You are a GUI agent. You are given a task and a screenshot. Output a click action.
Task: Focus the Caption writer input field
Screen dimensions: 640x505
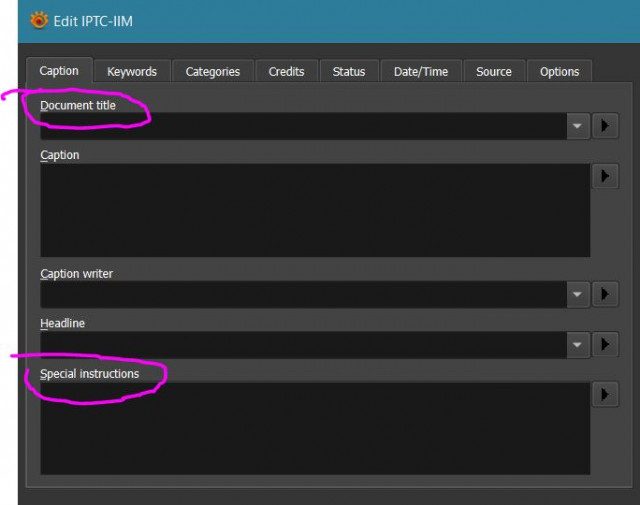(303, 294)
